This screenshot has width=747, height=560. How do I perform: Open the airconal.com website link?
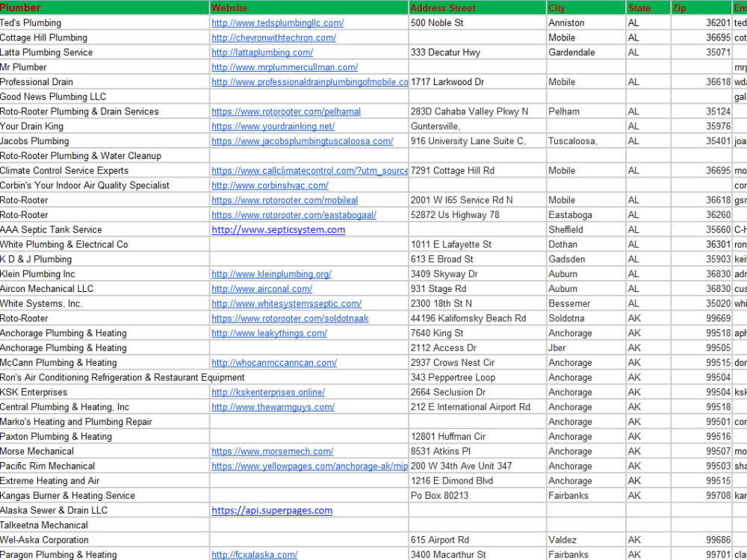click(x=261, y=288)
